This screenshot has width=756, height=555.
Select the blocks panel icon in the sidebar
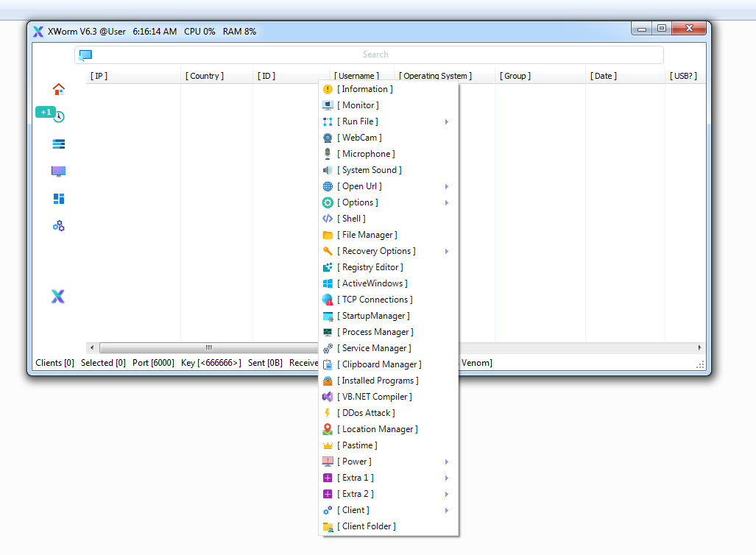point(57,198)
